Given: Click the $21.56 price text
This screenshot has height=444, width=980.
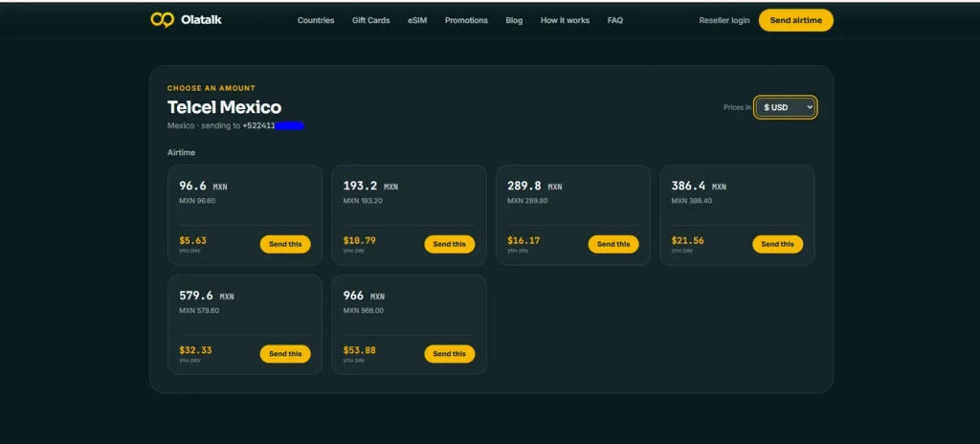Looking at the screenshot, I should click(x=687, y=240).
